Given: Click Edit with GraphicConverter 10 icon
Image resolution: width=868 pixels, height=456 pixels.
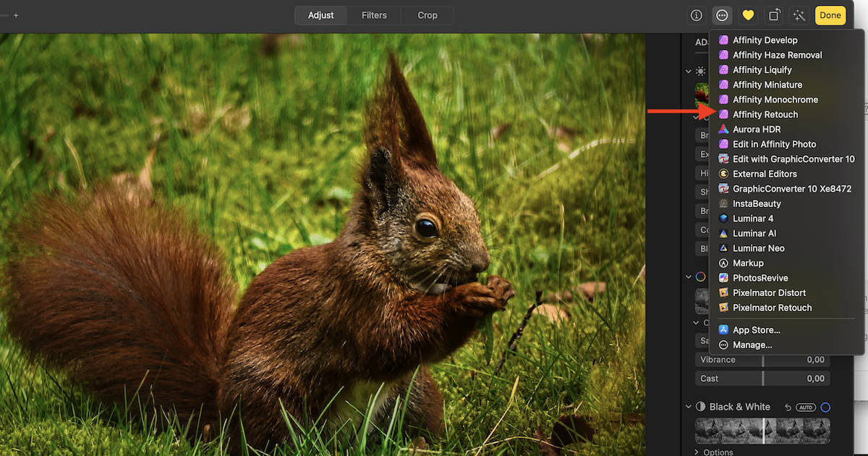Looking at the screenshot, I should click(x=723, y=159).
